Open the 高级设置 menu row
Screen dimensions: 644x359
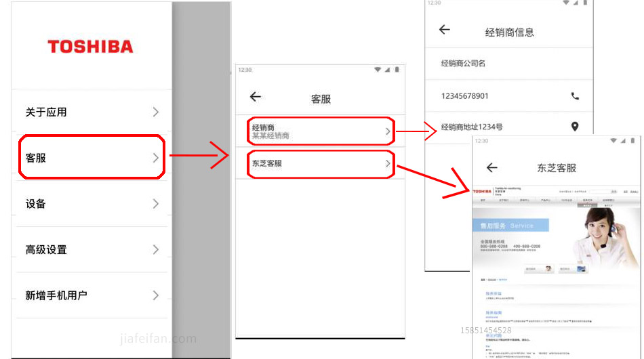coord(92,249)
